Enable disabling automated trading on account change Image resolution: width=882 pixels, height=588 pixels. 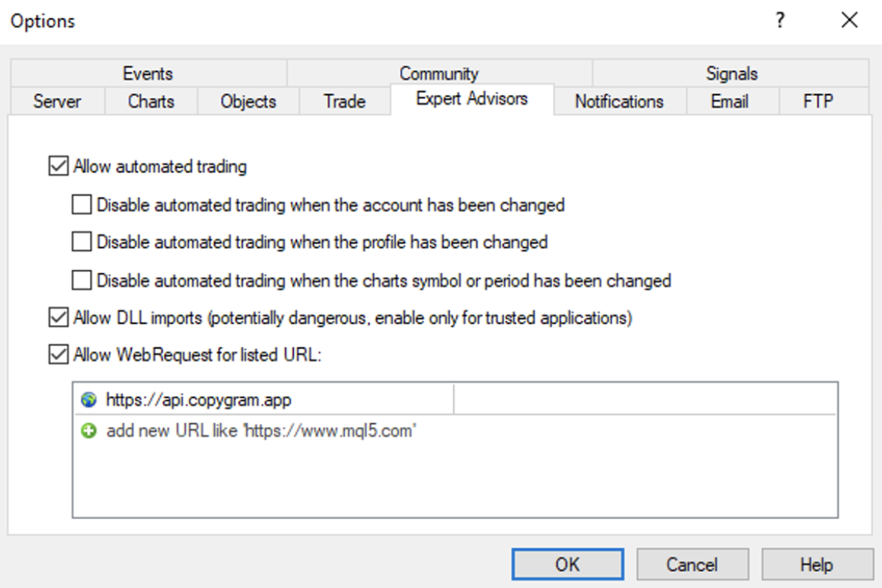click(81, 205)
